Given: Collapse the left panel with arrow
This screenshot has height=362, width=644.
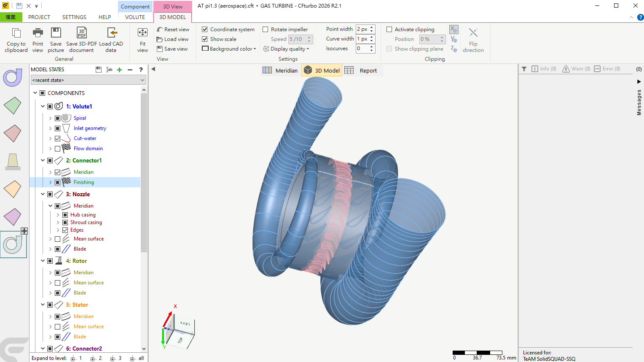Looking at the screenshot, I should point(153,69).
